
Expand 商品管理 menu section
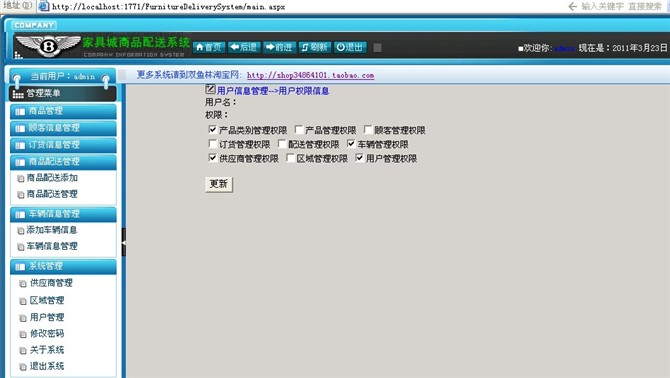(x=63, y=111)
